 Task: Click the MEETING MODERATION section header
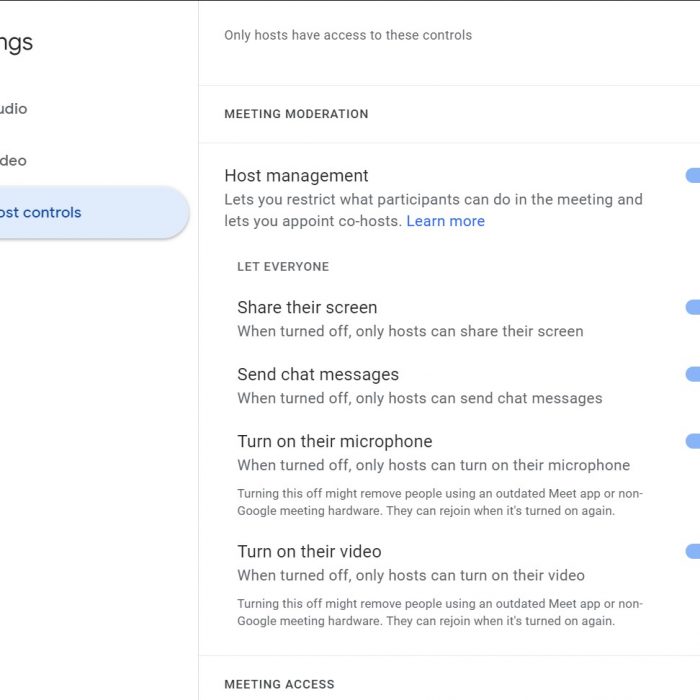[x=296, y=114]
